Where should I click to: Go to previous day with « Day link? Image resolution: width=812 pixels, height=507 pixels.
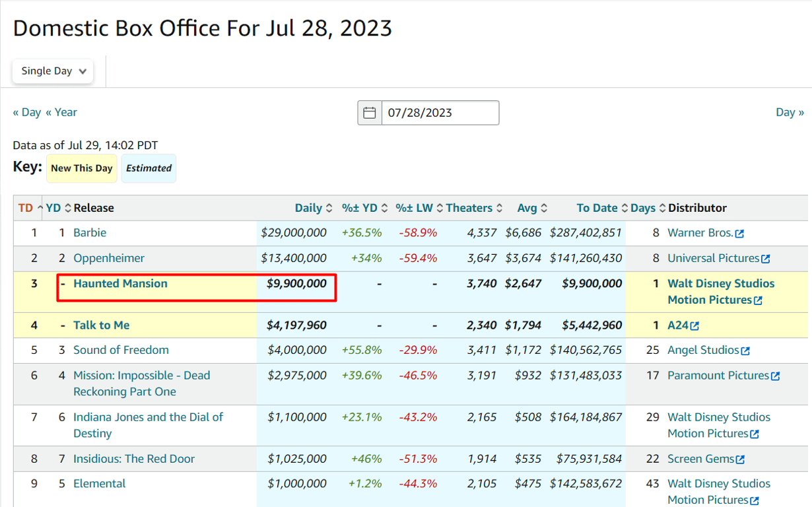(27, 112)
